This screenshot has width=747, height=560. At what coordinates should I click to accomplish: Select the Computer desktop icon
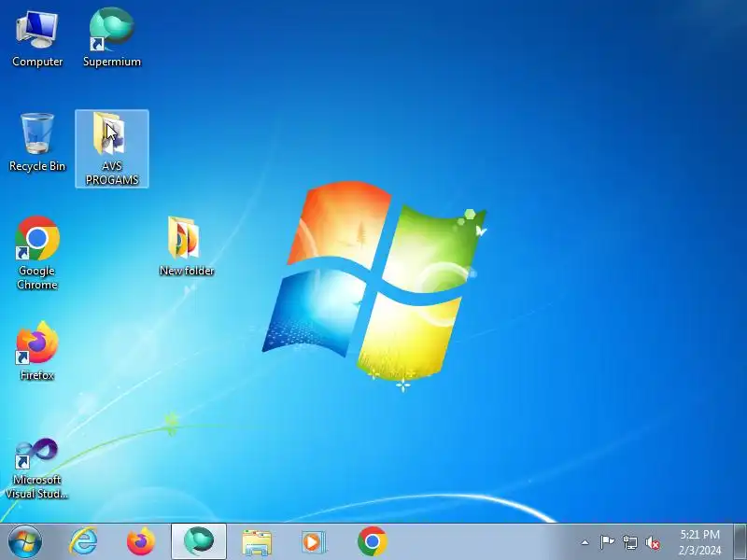point(37,39)
